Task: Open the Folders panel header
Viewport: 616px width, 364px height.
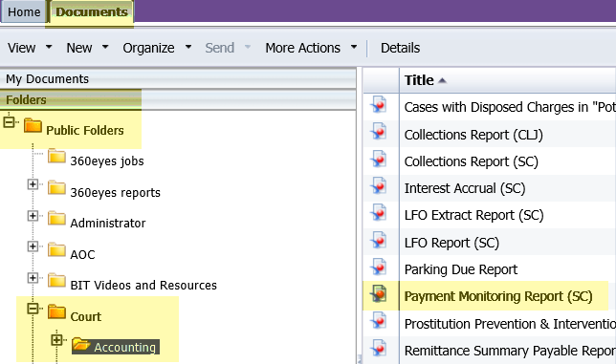Action: [178, 99]
